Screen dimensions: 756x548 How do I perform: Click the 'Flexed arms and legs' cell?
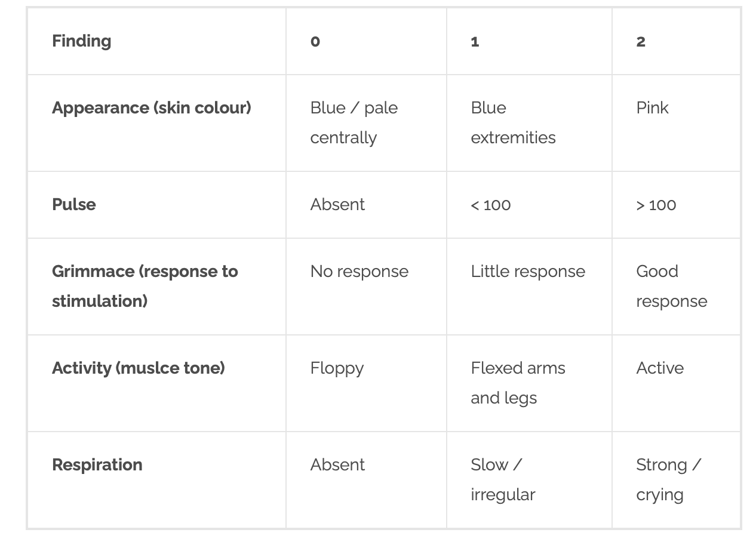pyautogui.click(x=518, y=383)
